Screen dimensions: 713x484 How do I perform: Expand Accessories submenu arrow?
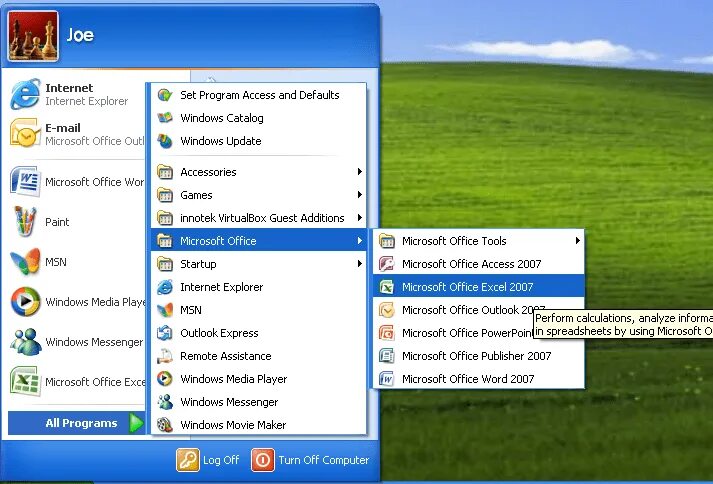pos(359,171)
